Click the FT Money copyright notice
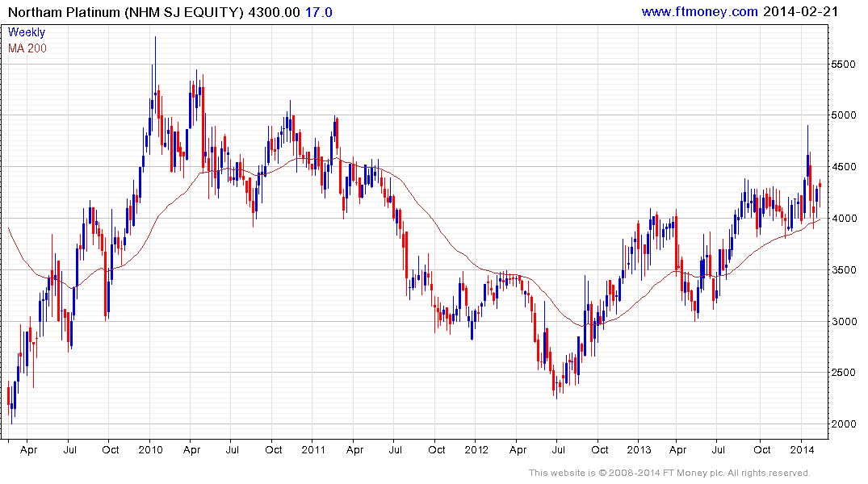 669,473
